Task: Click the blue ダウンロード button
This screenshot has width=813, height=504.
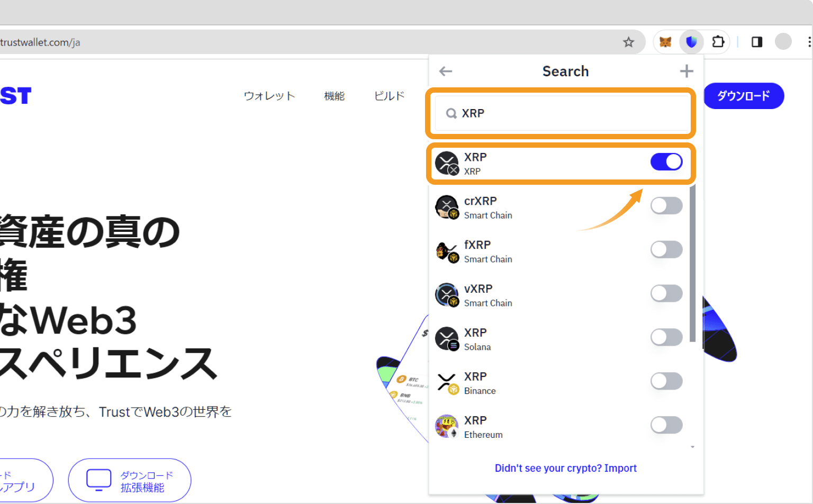Action: click(x=744, y=96)
